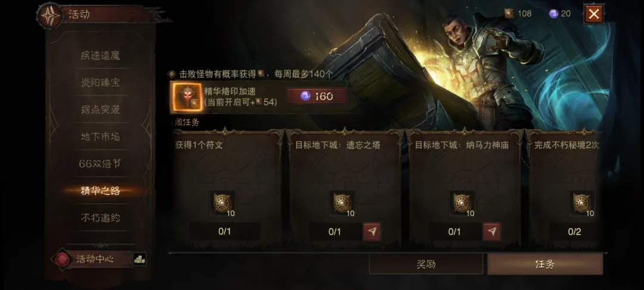Switch to the 奖励 tab
This screenshot has width=644, height=290.
[x=426, y=264]
